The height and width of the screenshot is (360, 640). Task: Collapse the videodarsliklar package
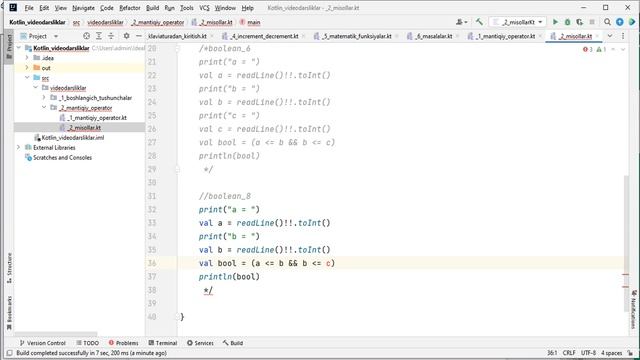(36, 88)
